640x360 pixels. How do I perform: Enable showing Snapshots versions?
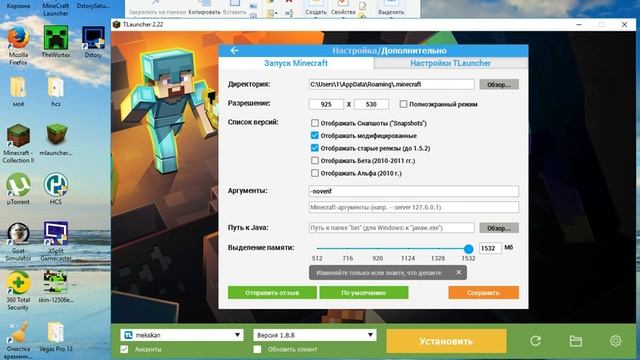tap(315, 123)
